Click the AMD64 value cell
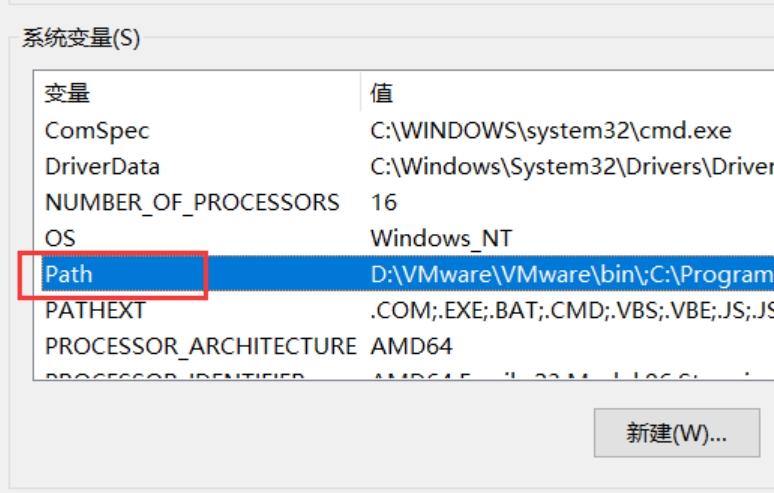This screenshot has width=774, height=493. (411, 346)
